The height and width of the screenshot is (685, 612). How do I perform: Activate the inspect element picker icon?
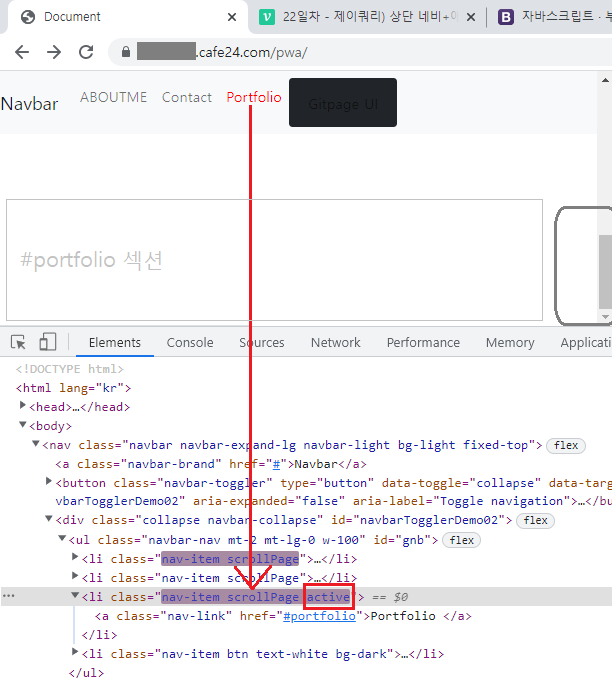(18, 342)
